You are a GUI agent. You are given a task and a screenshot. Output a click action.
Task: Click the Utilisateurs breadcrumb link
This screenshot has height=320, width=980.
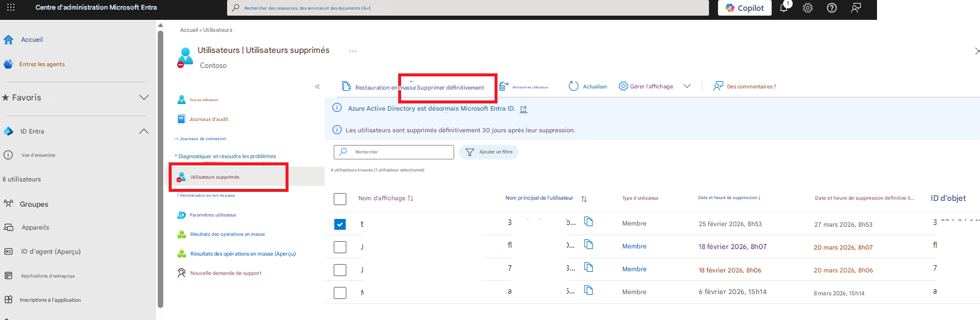[217, 30]
